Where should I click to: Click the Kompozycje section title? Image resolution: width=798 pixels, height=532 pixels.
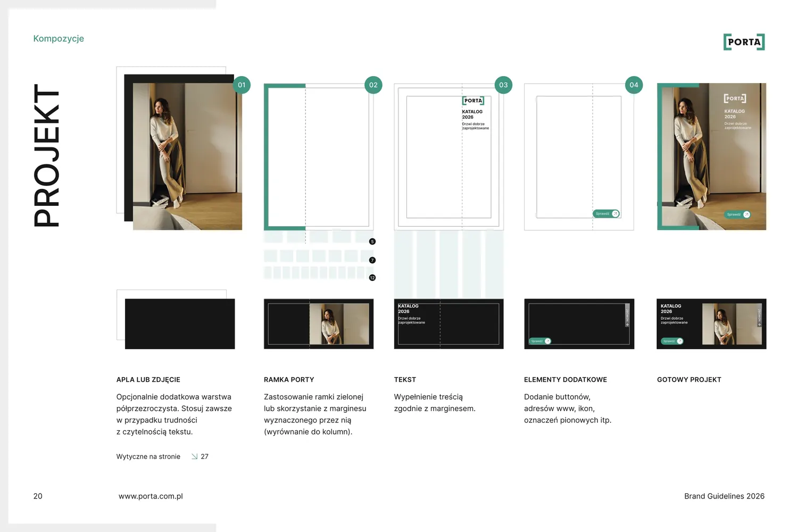click(59, 39)
